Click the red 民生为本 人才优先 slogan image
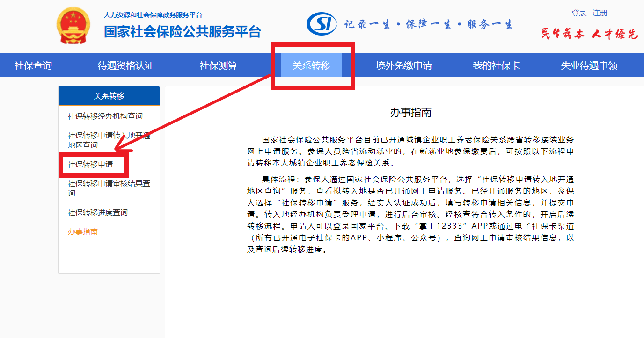 pyautogui.click(x=589, y=34)
